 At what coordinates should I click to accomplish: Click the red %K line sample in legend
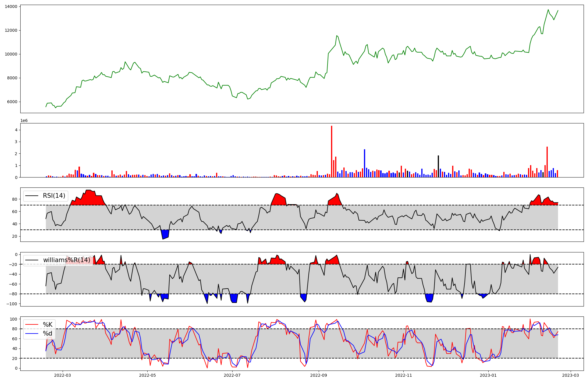coord(32,325)
